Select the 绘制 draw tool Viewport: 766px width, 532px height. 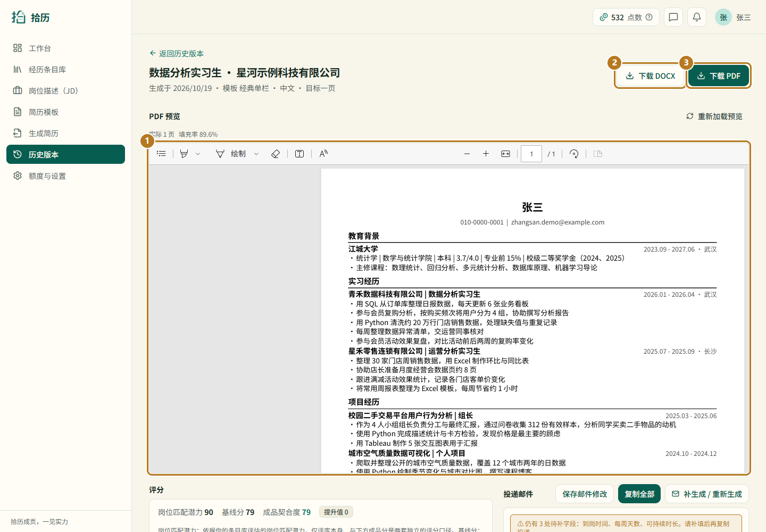(231, 154)
